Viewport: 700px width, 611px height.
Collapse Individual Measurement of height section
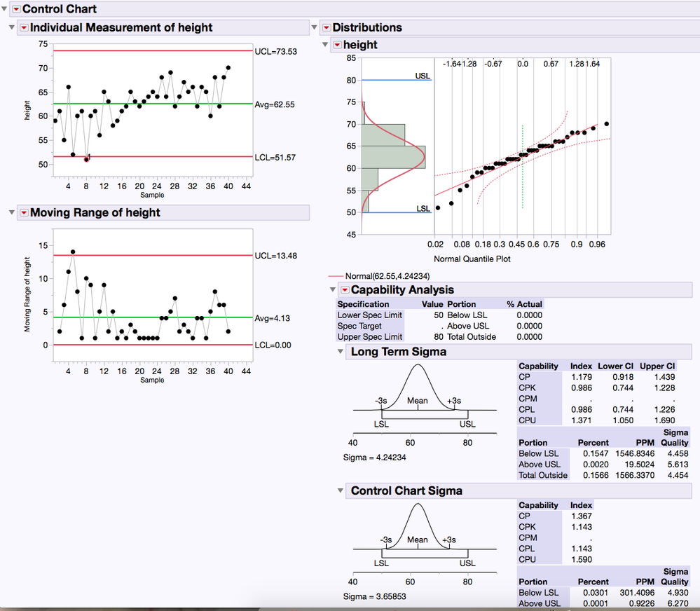click(x=12, y=27)
